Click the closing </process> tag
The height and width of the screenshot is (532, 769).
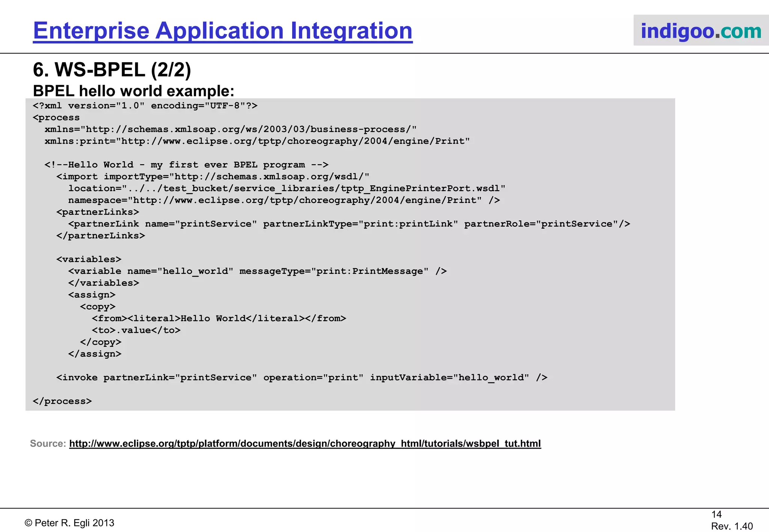[62, 401]
